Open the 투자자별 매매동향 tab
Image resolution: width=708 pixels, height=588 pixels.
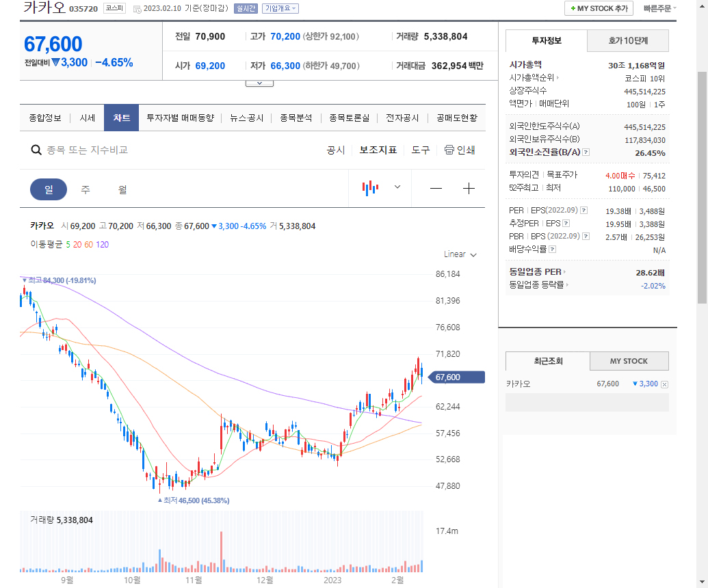tap(180, 118)
